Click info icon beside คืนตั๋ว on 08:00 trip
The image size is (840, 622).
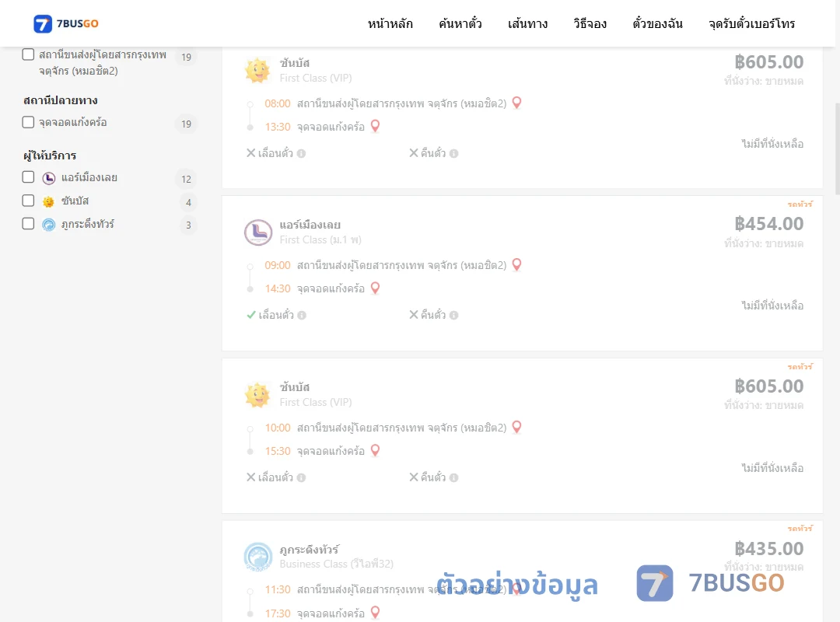coord(453,154)
